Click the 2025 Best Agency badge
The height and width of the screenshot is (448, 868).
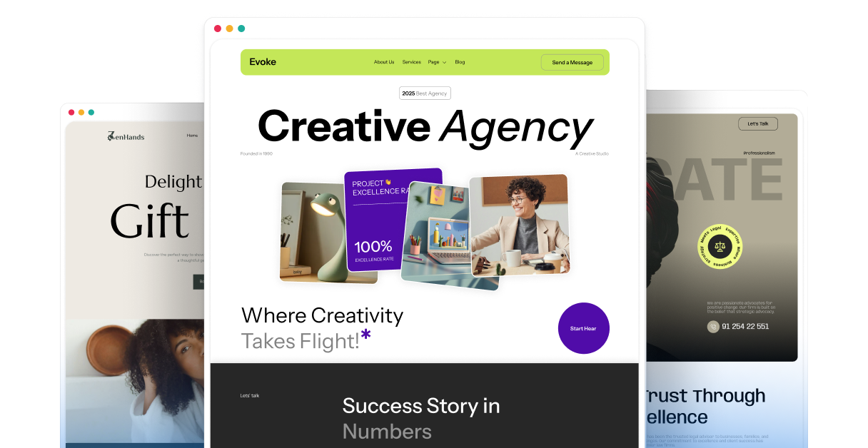pyautogui.click(x=425, y=93)
